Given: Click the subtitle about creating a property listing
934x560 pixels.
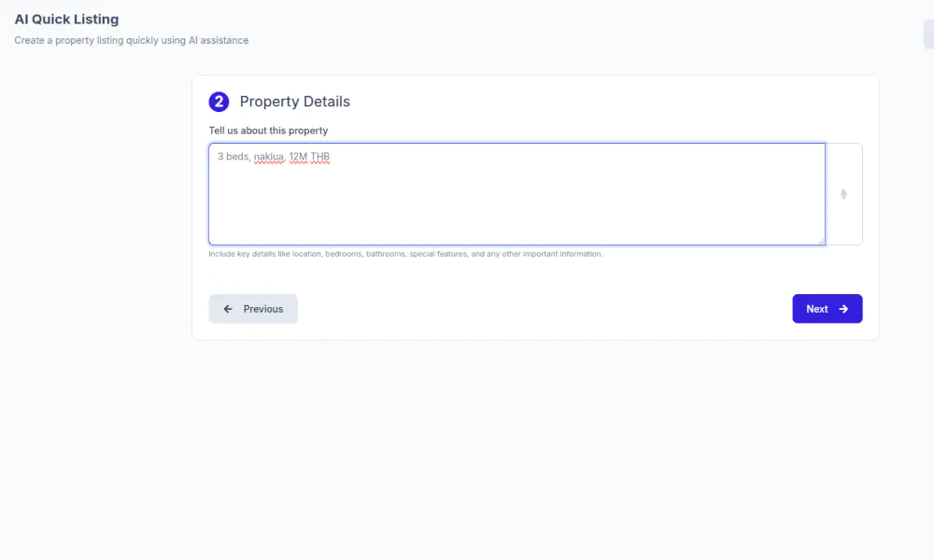Looking at the screenshot, I should click(x=131, y=40).
